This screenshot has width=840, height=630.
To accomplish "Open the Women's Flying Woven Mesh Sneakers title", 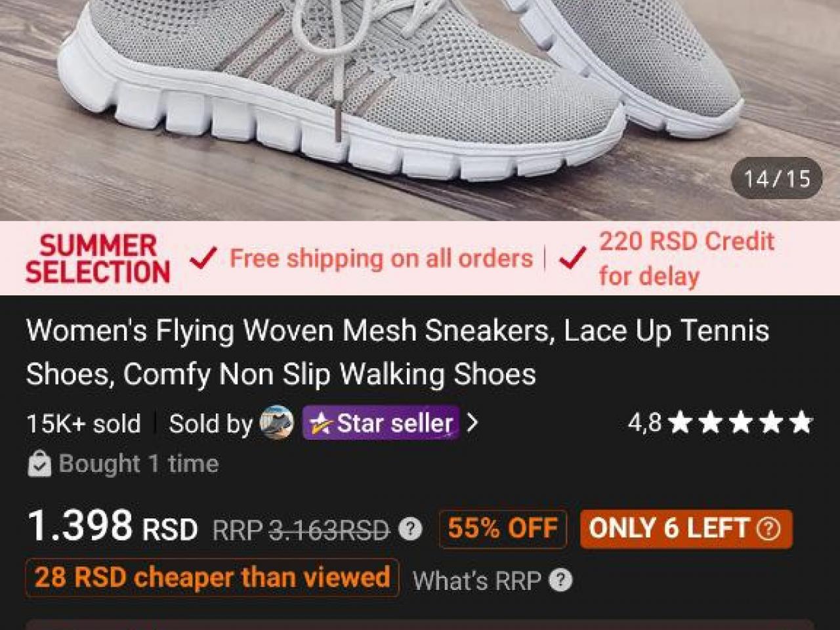I will pos(397,352).
